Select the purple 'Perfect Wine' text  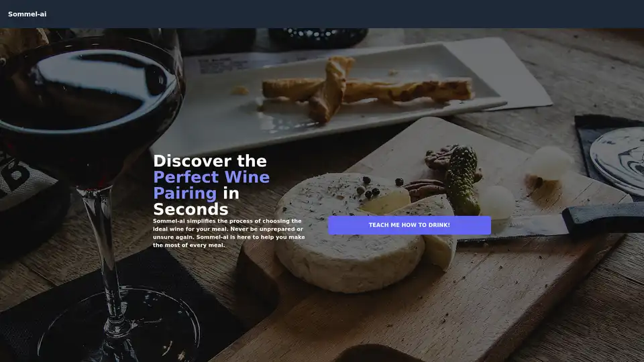tap(211, 177)
